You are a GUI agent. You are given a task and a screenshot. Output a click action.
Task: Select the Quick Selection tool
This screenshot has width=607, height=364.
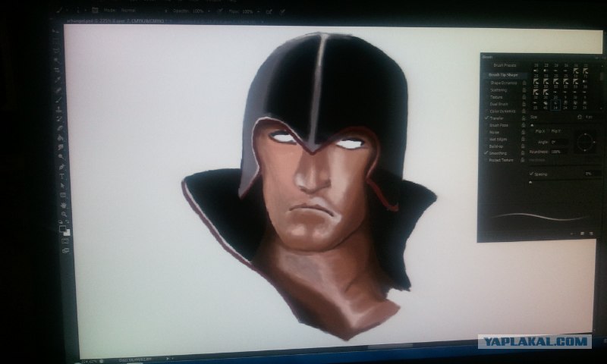[58, 61]
